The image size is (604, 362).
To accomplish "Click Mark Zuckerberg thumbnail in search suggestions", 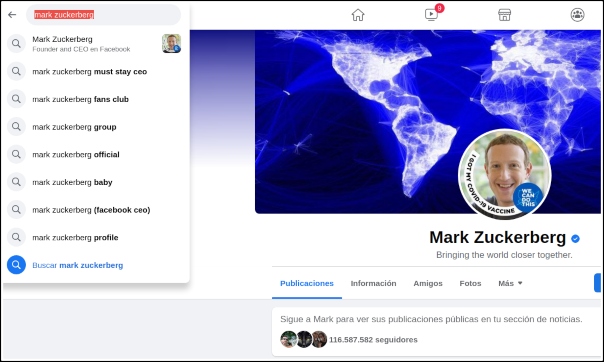I will tap(171, 43).
